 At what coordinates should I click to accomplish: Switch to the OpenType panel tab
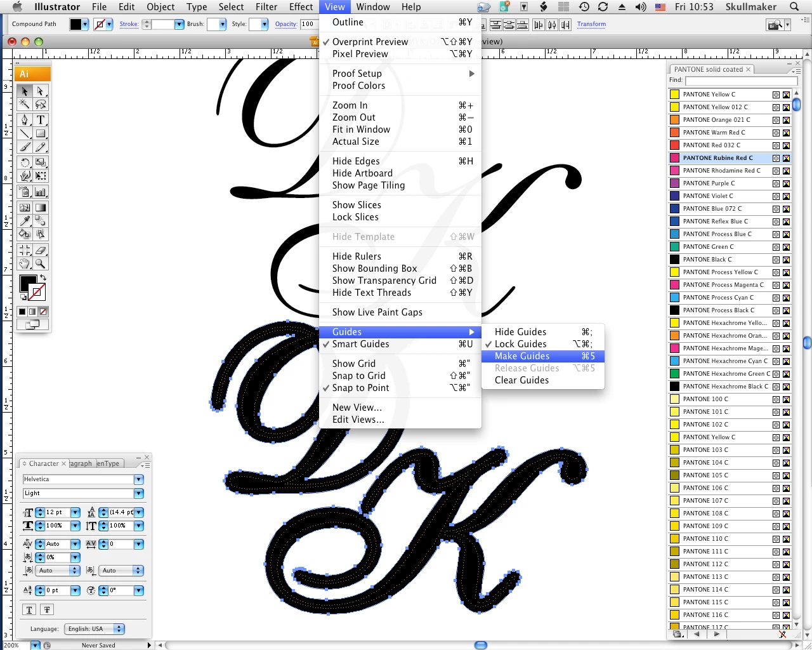tap(108, 463)
